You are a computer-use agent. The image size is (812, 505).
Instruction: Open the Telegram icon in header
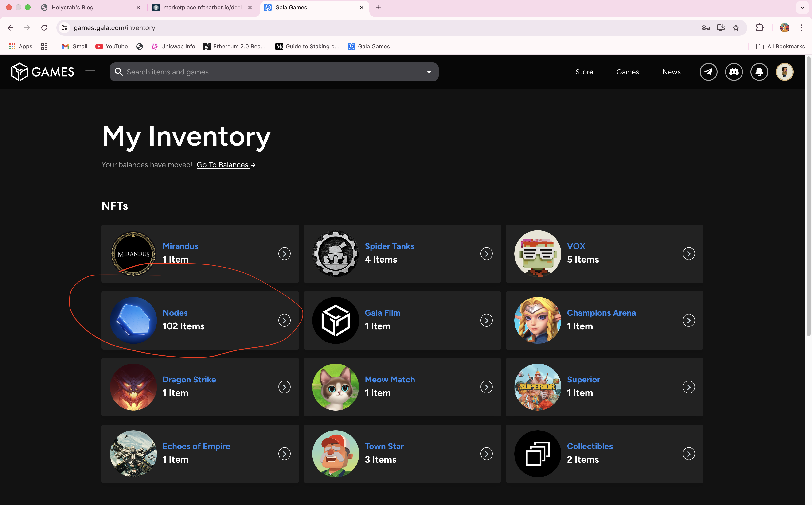(x=708, y=72)
